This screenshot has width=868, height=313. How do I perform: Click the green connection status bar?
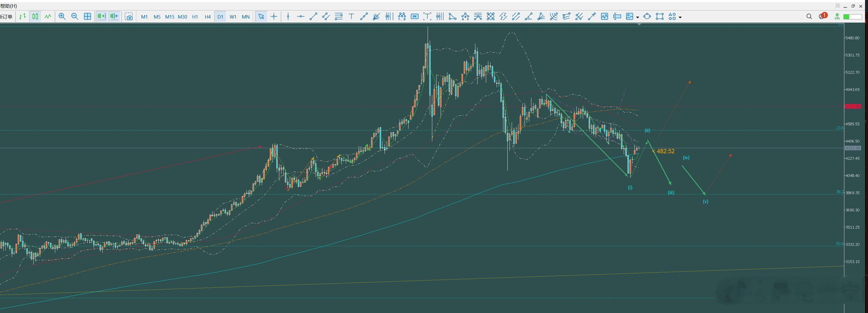coord(852,16)
